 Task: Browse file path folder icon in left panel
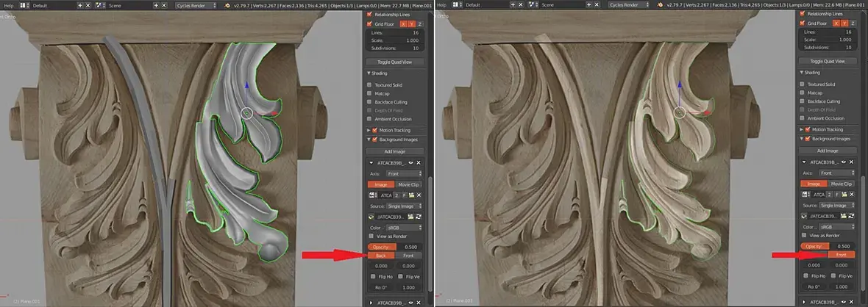(412, 217)
